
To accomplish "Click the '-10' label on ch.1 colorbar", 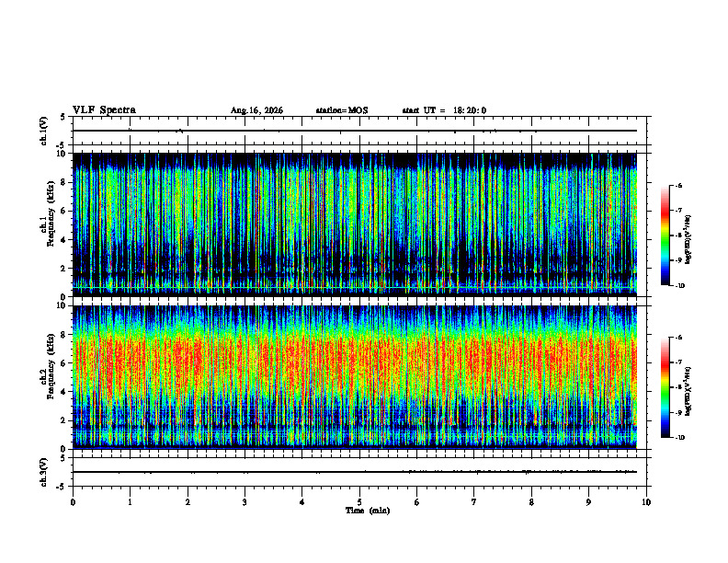I will tap(680, 286).
